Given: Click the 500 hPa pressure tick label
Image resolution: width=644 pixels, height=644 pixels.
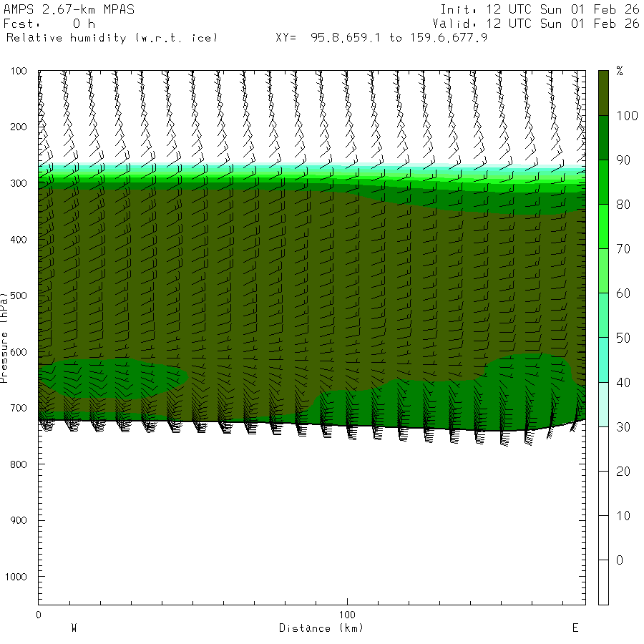Looking at the screenshot, I should pyautogui.click(x=19, y=296).
